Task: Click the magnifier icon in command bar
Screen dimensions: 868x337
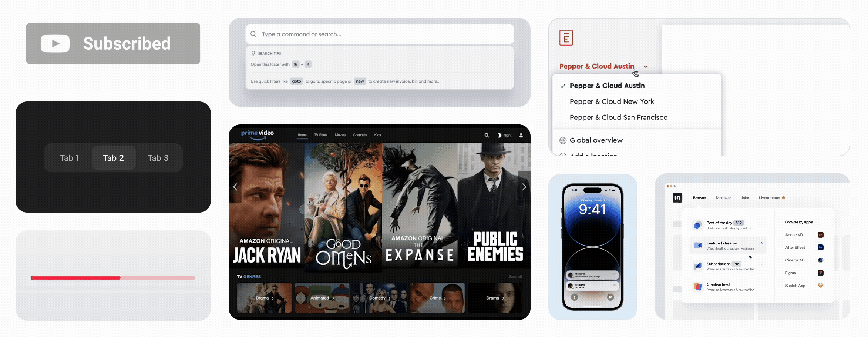Action: 253,34
